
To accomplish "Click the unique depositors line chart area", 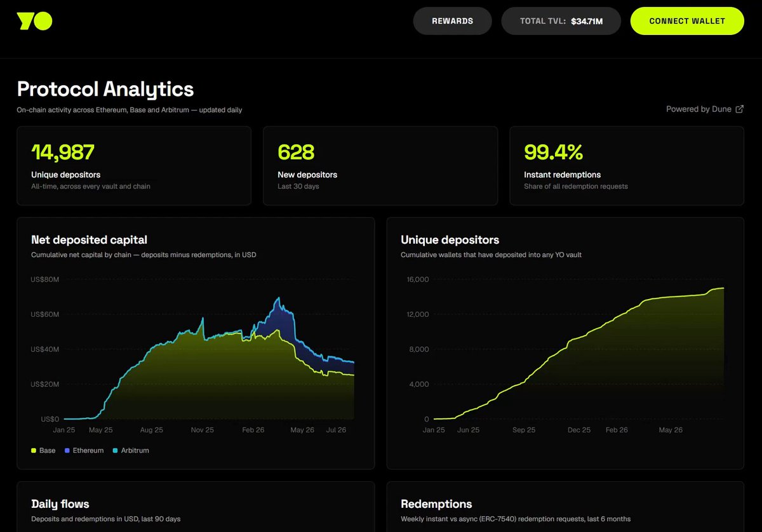I will click(x=578, y=349).
